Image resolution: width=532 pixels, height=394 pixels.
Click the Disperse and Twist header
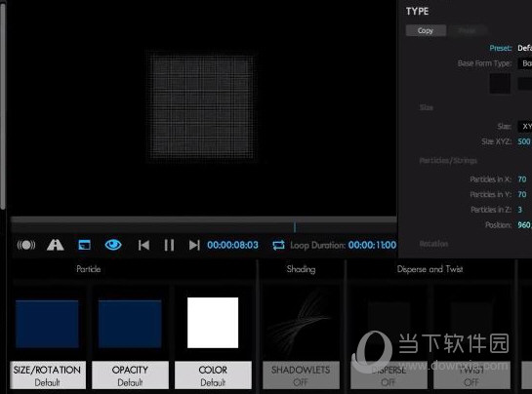tap(430, 269)
